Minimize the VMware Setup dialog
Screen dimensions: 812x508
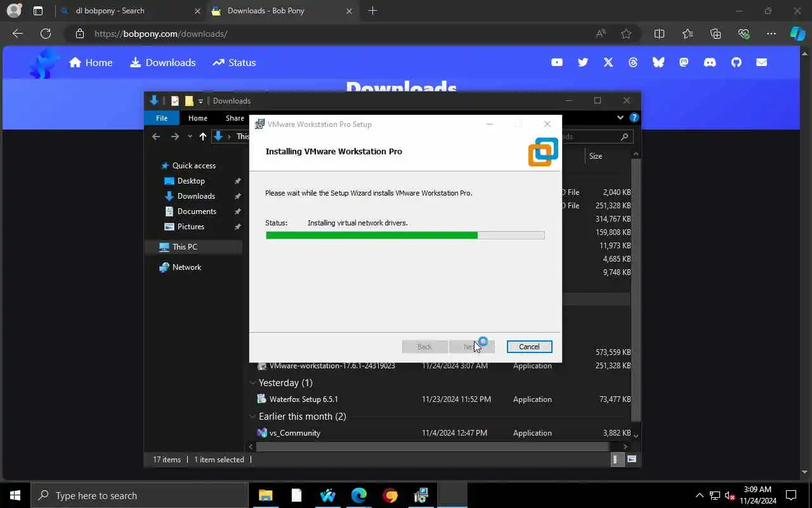coord(490,124)
